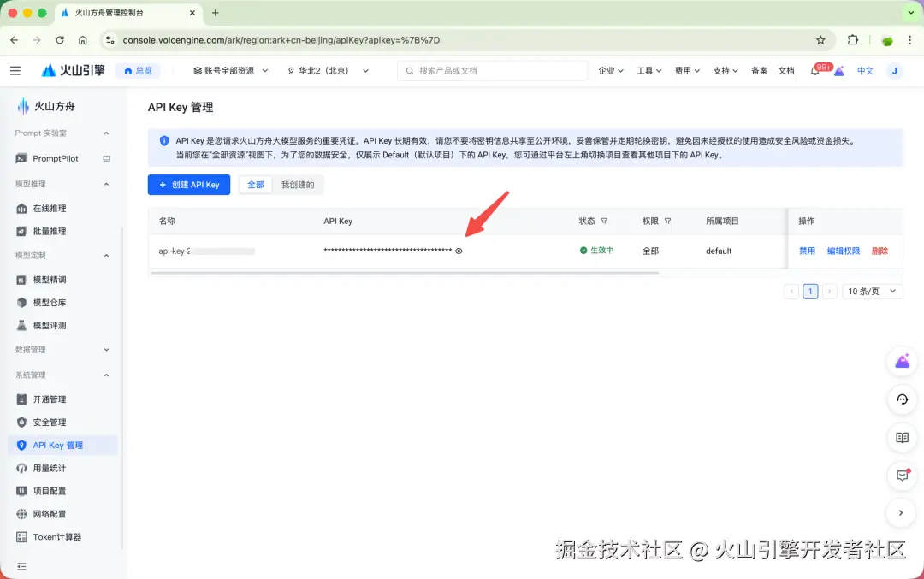Open the 企业 menu
Viewport: 924px width, 579px height.
point(611,71)
